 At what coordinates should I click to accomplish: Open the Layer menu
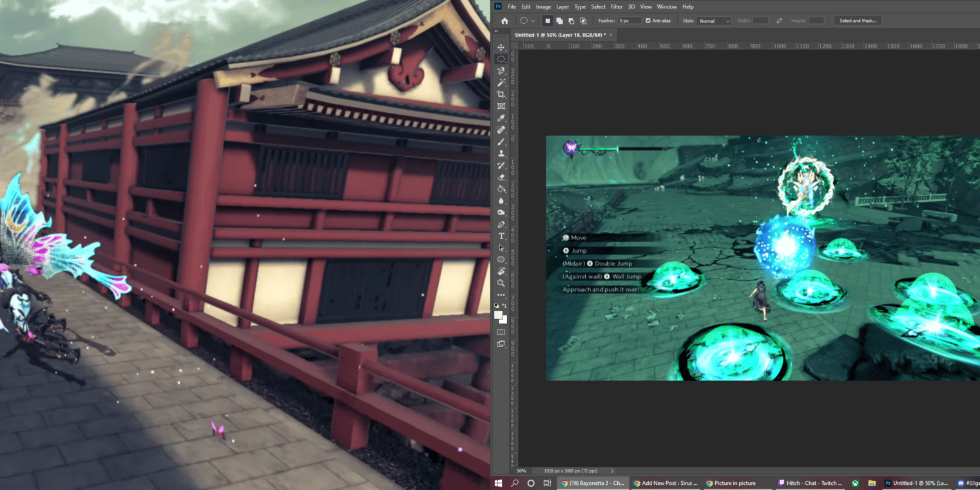(562, 6)
